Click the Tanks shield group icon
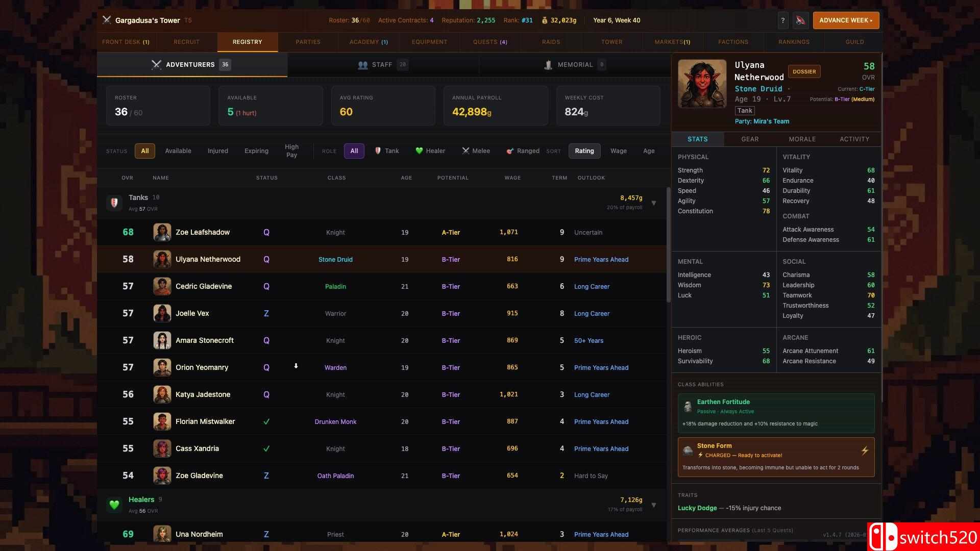The width and height of the screenshot is (980, 551). click(x=114, y=203)
